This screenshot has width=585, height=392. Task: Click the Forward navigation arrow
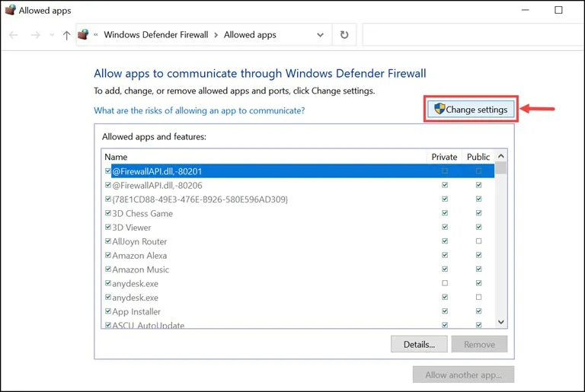click(x=36, y=35)
